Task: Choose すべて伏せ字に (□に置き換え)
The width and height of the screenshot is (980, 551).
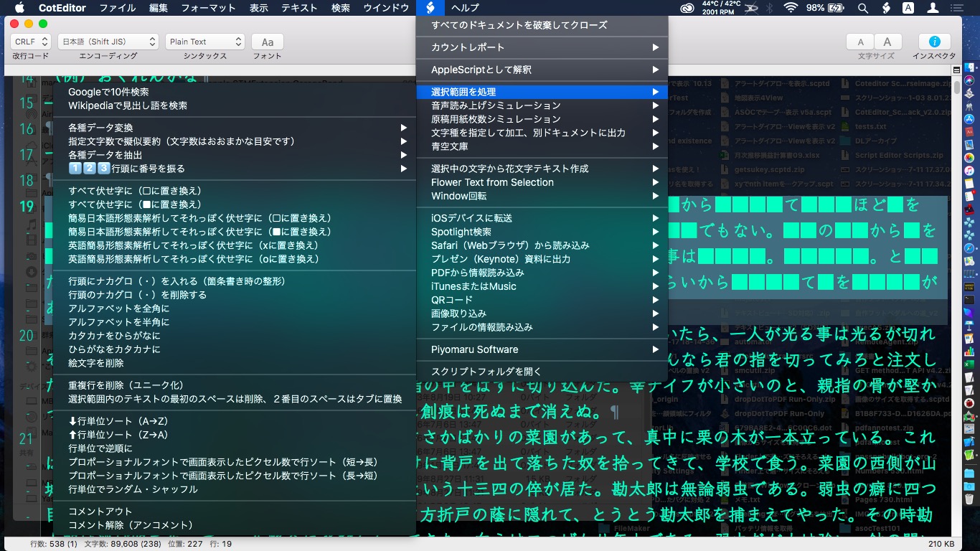Action: [x=235, y=191]
